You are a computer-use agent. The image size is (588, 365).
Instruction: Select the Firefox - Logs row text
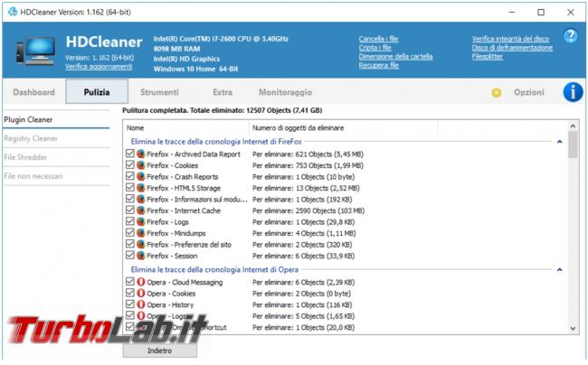pos(167,222)
